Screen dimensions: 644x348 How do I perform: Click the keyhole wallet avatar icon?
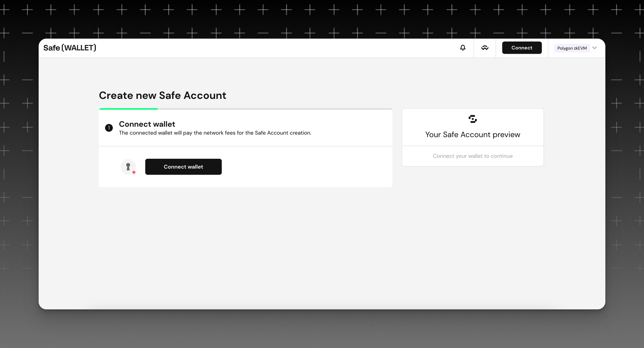tap(128, 166)
